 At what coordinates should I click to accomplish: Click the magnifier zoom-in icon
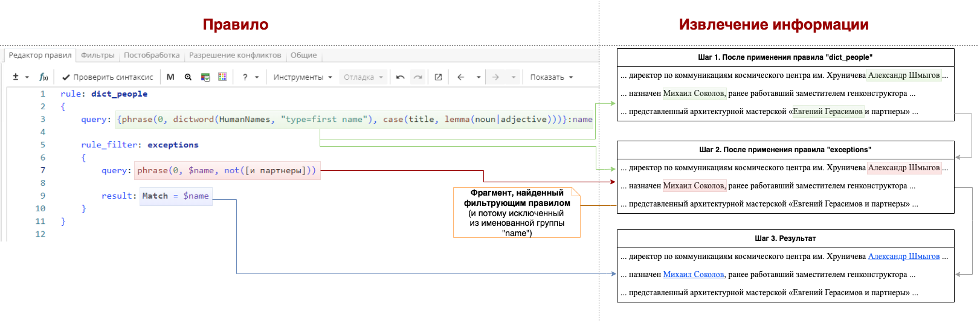188,77
